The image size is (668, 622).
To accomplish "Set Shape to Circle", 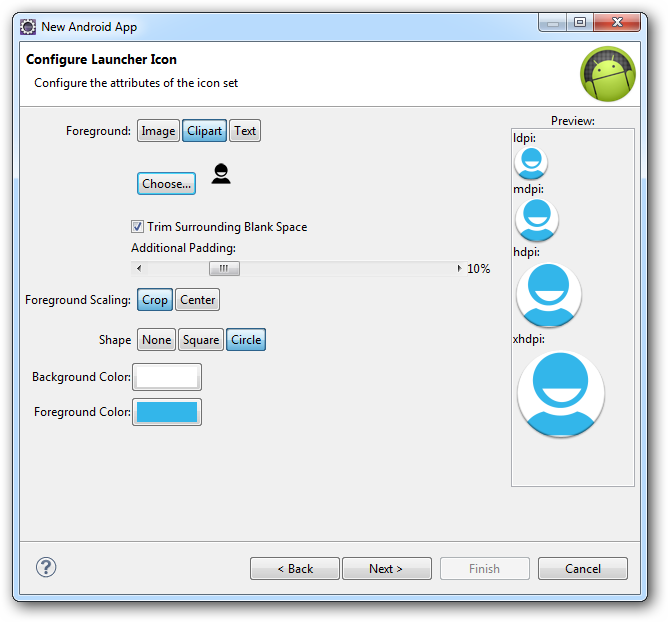I will (246, 340).
